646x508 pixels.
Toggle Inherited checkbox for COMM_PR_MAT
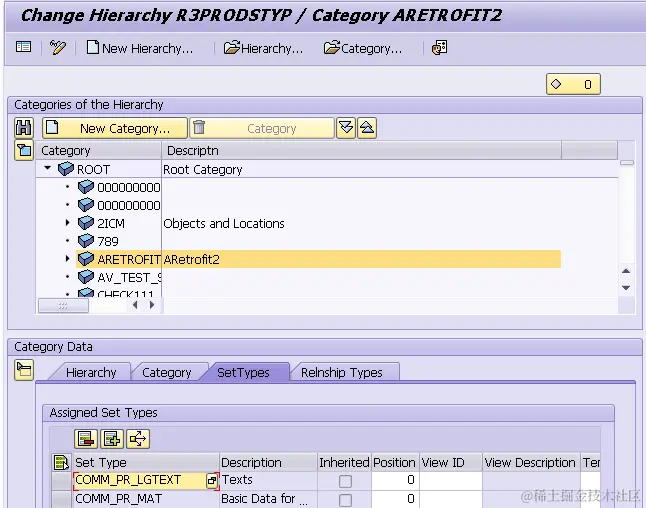pos(345,500)
